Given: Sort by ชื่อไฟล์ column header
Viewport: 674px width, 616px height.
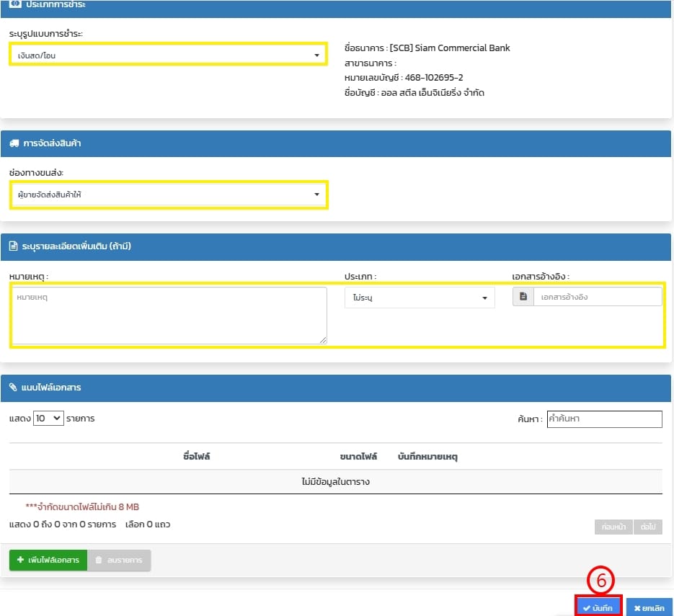Looking at the screenshot, I should coord(197,457).
